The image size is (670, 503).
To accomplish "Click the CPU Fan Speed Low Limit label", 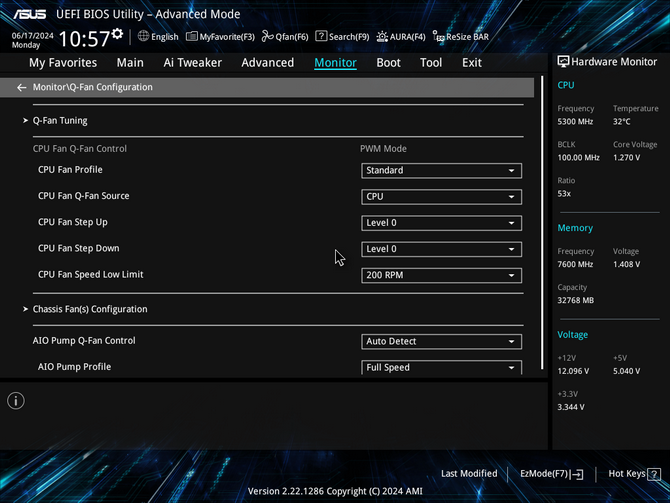I will tap(91, 274).
